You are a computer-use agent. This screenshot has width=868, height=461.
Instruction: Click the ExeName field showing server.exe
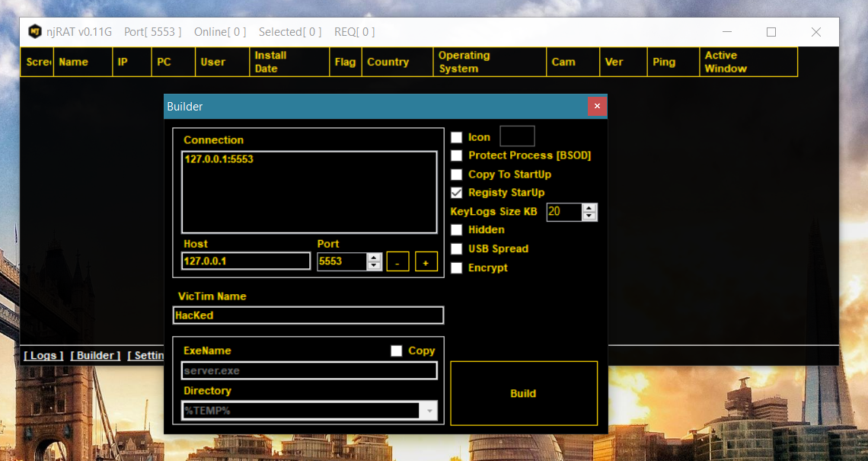[x=309, y=370]
